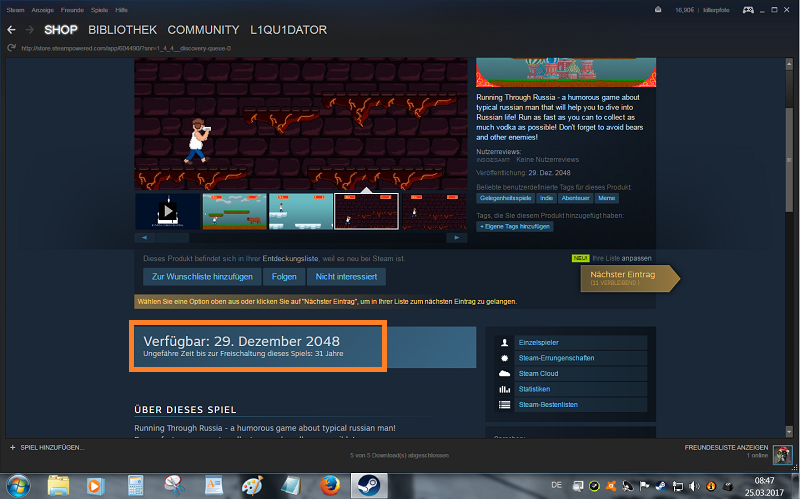Go to Nächster Eintrag in queue

coord(630,278)
